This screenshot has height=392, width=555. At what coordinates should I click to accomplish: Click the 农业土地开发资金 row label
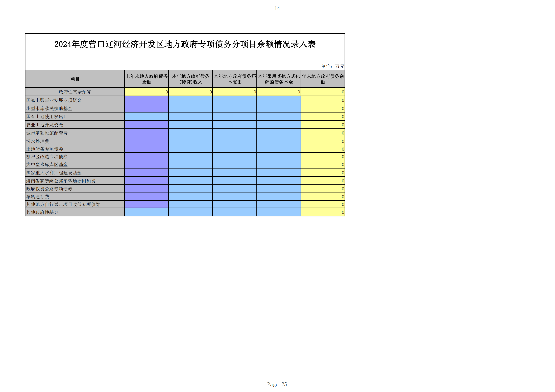[75, 125]
